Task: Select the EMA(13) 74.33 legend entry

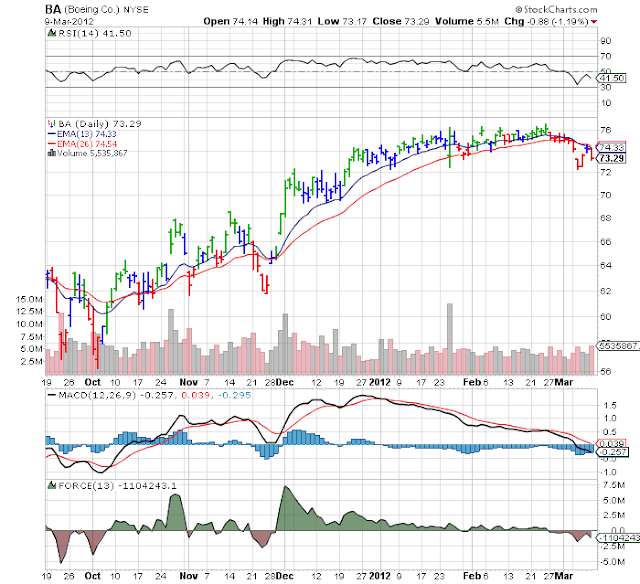Action: (x=82, y=134)
